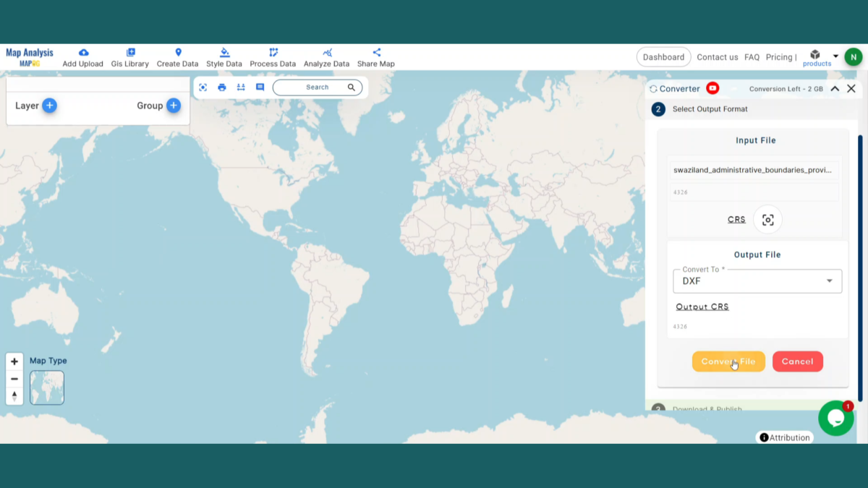Viewport: 868px width, 488px height.
Task: Open the measurement tool icon
Action: tap(241, 87)
